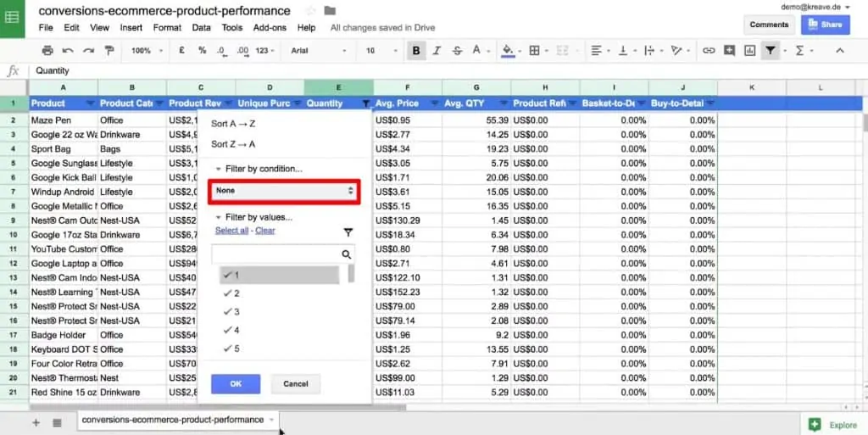Format as percent
The height and width of the screenshot is (435, 868).
click(x=202, y=50)
